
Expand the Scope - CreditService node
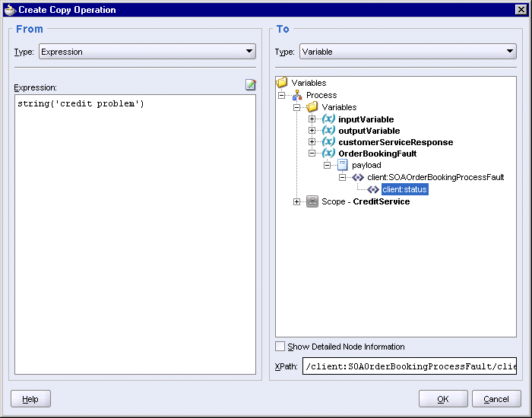[297, 202]
